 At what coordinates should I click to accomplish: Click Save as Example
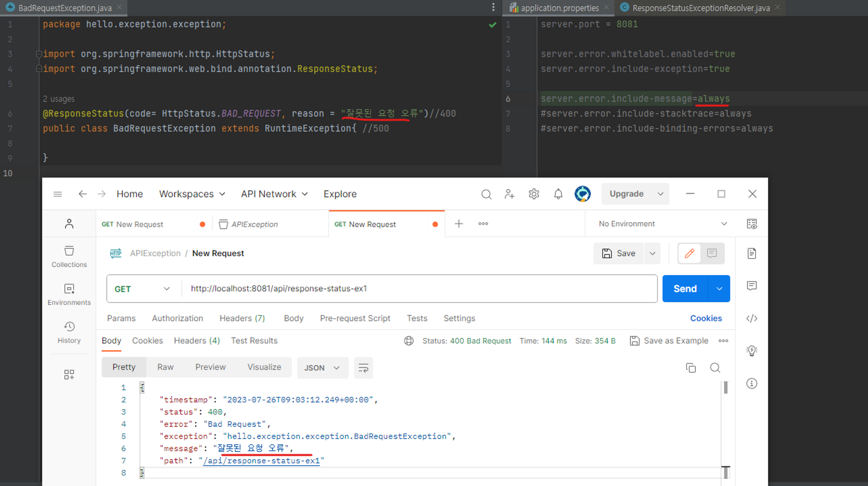(669, 341)
